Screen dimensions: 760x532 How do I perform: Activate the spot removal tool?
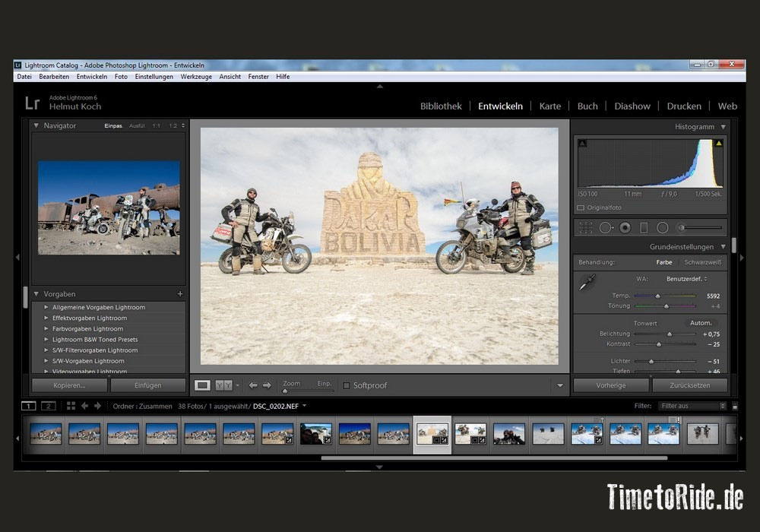[x=606, y=227]
